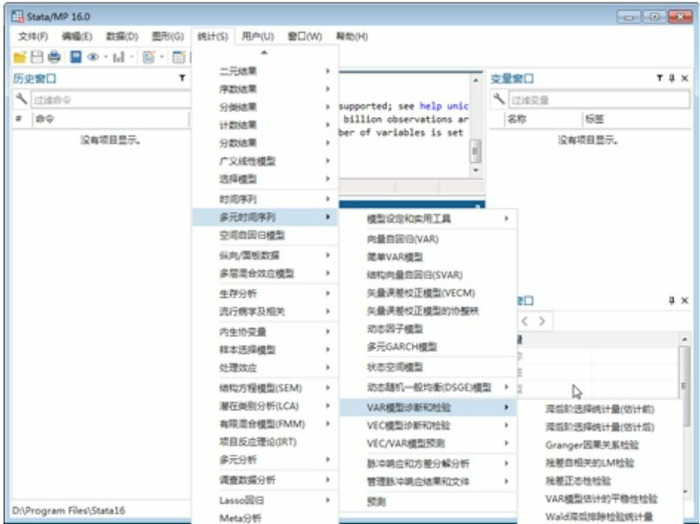This screenshot has width=700, height=524.
Task: Click the Open file folder toolbar icon
Action: pyautogui.click(x=20, y=57)
